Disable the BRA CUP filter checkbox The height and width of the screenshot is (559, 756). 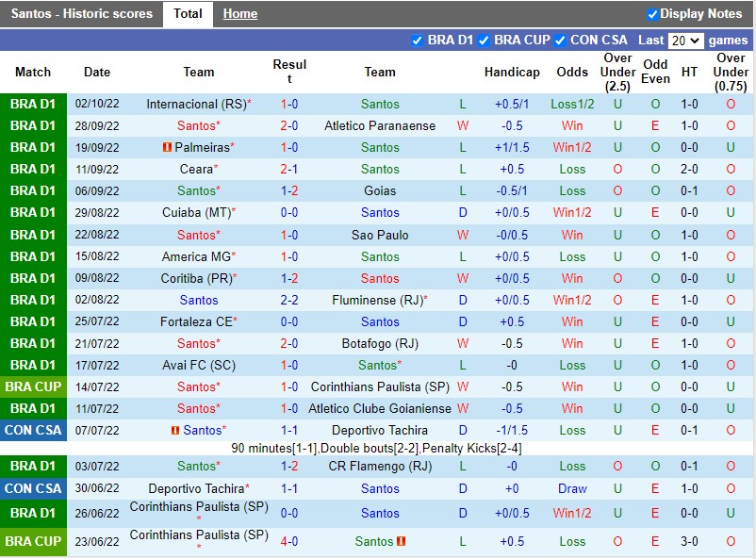pyautogui.click(x=484, y=41)
